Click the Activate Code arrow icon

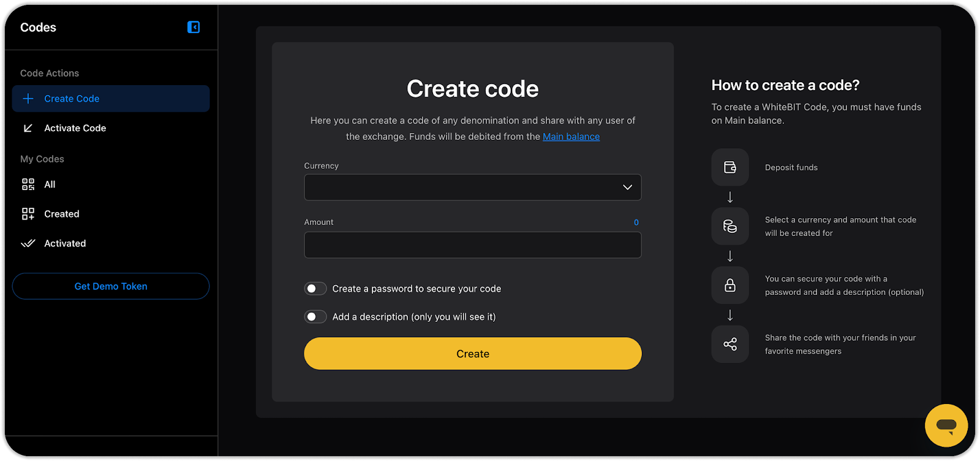click(x=28, y=128)
